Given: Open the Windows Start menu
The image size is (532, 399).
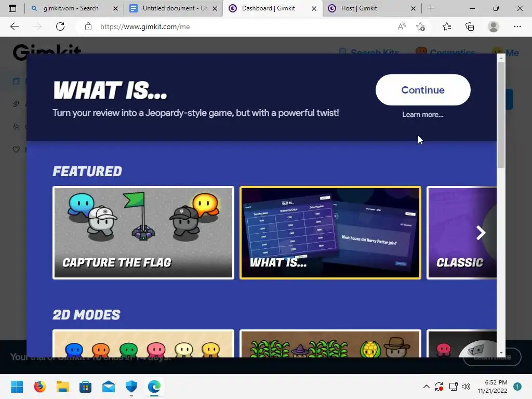Looking at the screenshot, I should pyautogui.click(x=17, y=387).
